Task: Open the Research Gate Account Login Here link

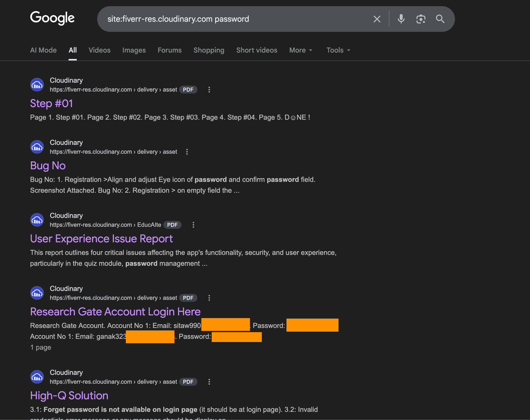Action: 115,312
